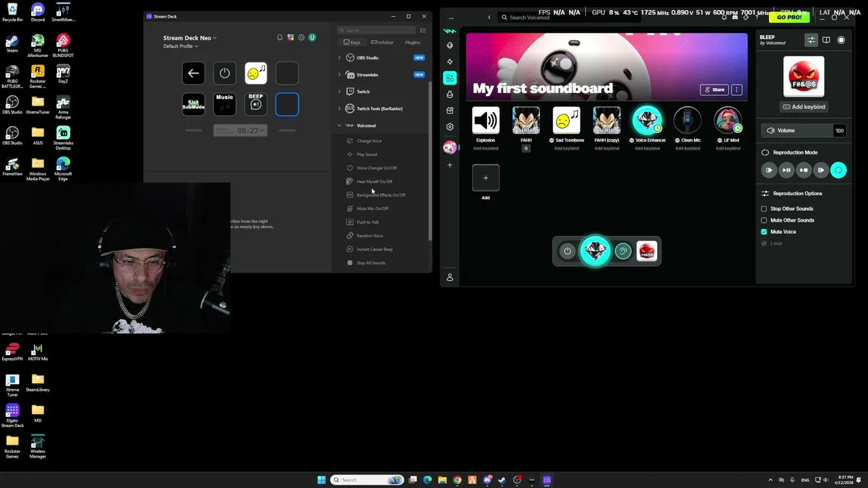Open the Voicemod soundboard sidebar icon
This screenshot has height=488, width=868.
click(x=450, y=78)
